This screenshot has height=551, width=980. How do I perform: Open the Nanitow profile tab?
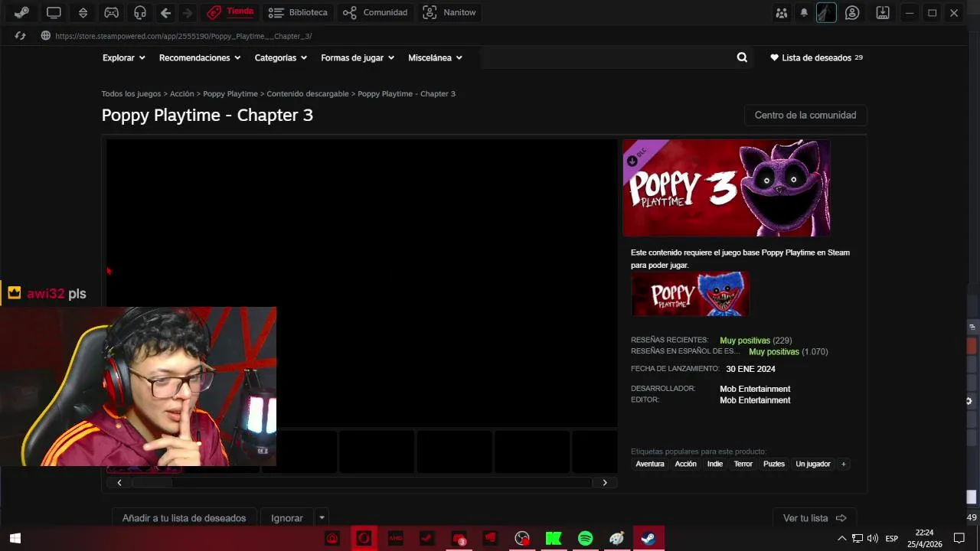pyautogui.click(x=449, y=12)
